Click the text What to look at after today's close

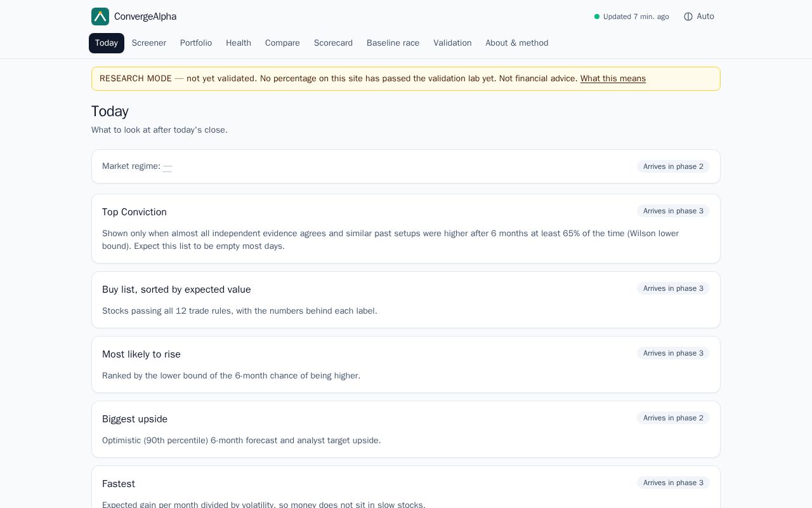(x=159, y=130)
